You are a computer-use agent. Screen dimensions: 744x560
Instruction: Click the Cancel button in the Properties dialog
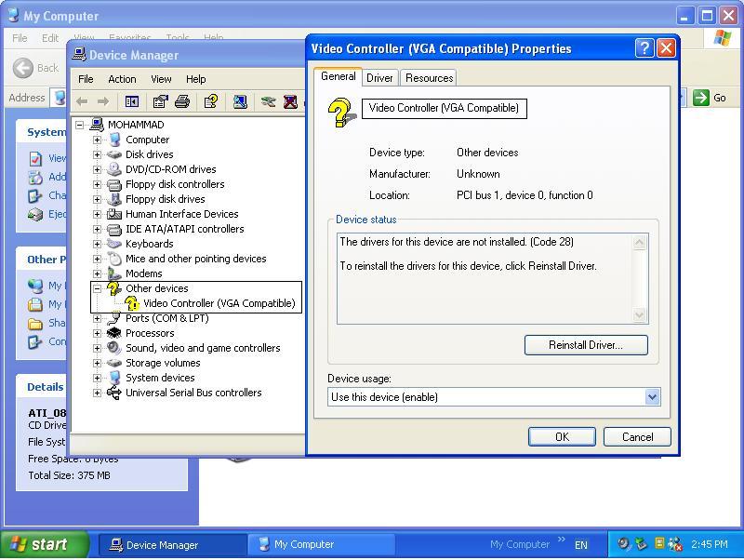637,436
